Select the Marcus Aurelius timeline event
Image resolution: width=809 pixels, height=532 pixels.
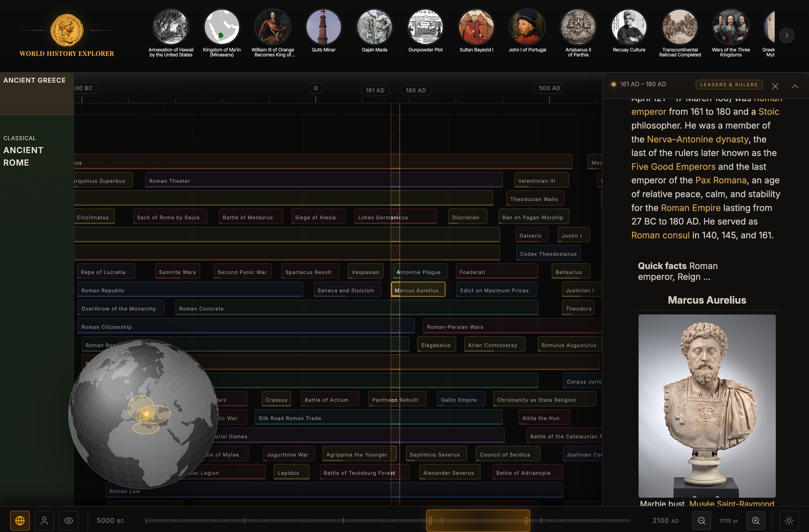pyautogui.click(x=418, y=290)
